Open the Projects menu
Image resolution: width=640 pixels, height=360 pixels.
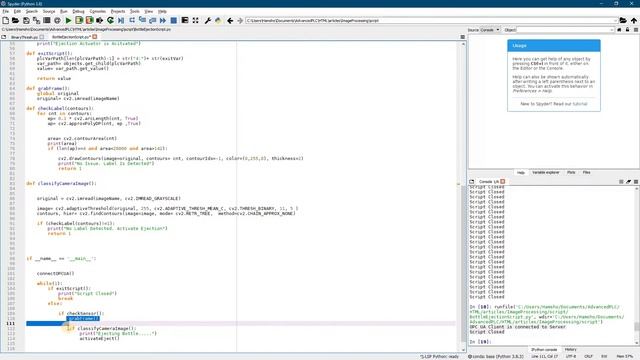pyautogui.click(x=118, y=11)
